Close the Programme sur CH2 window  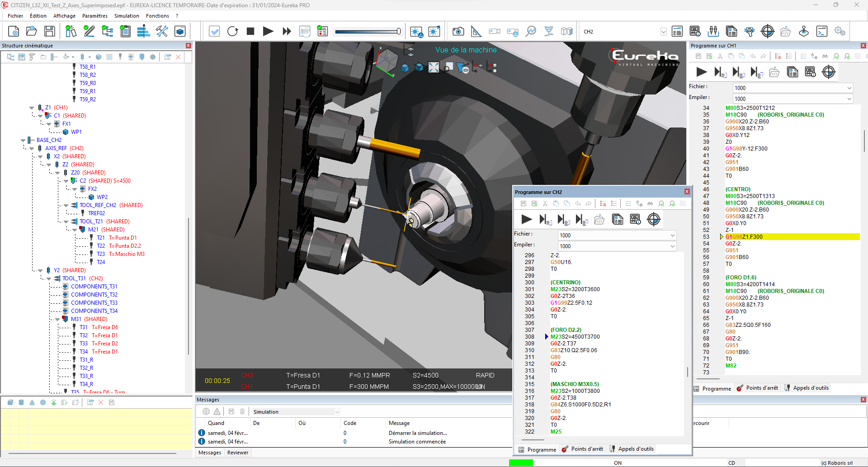[x=687, y=192]
